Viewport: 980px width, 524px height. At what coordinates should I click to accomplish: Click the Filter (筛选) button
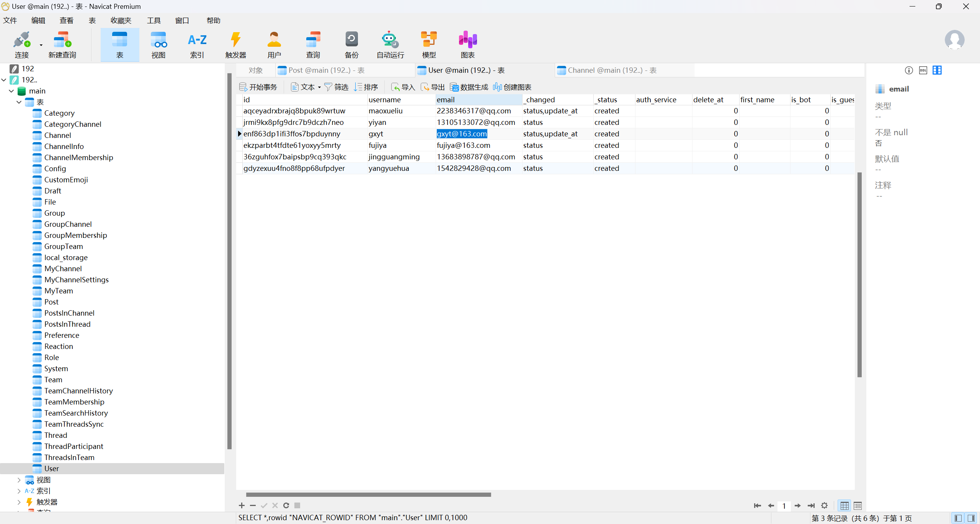tap(336, 87)
